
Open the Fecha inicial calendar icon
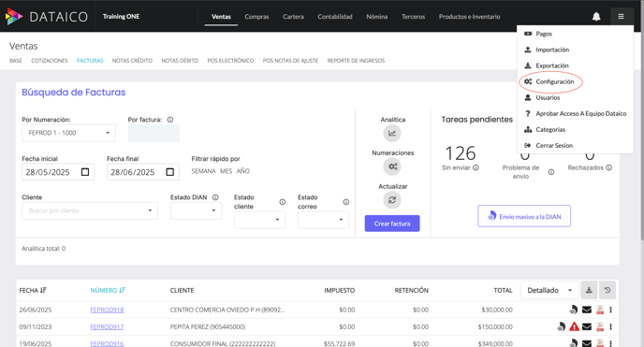85,172
